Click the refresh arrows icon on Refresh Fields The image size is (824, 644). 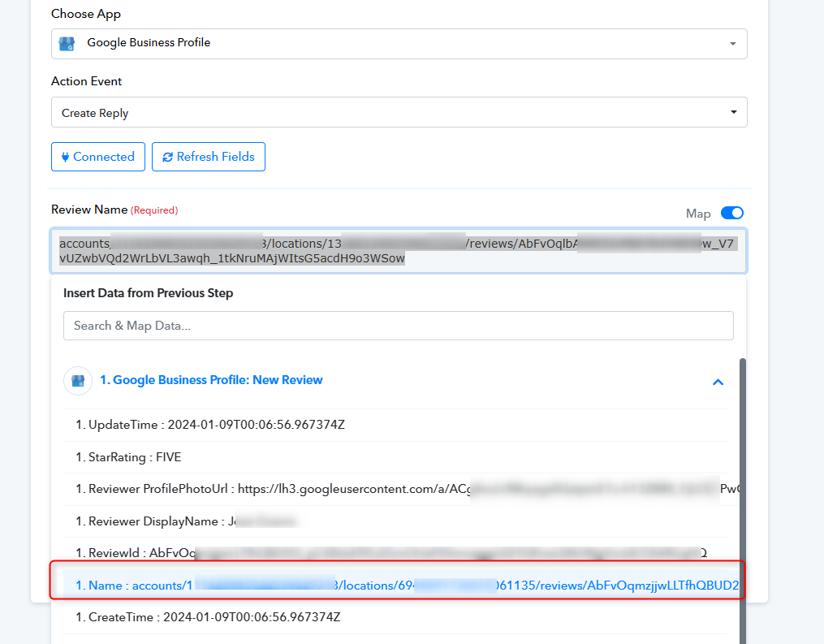167,158
